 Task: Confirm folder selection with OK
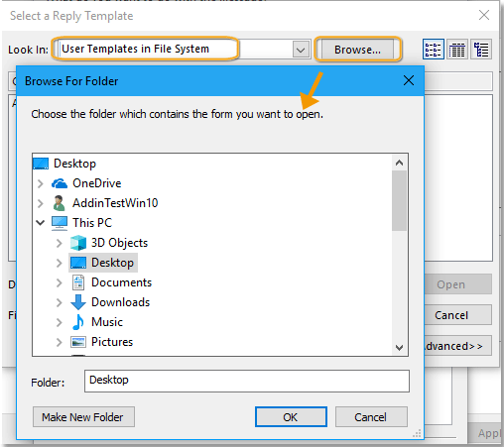[x=291, y=417]
